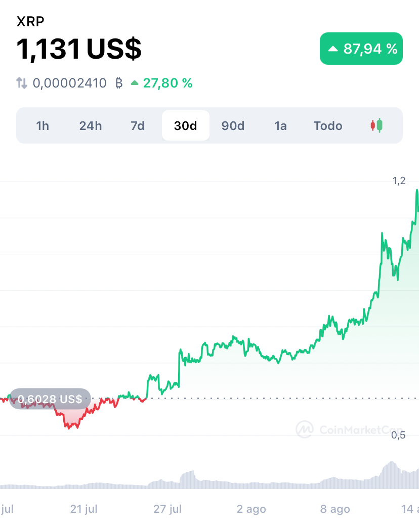This screenshot has height=532, width=419.
Task: Tap the green 87,94 % change badge
Action: click(x=361, y=49)
